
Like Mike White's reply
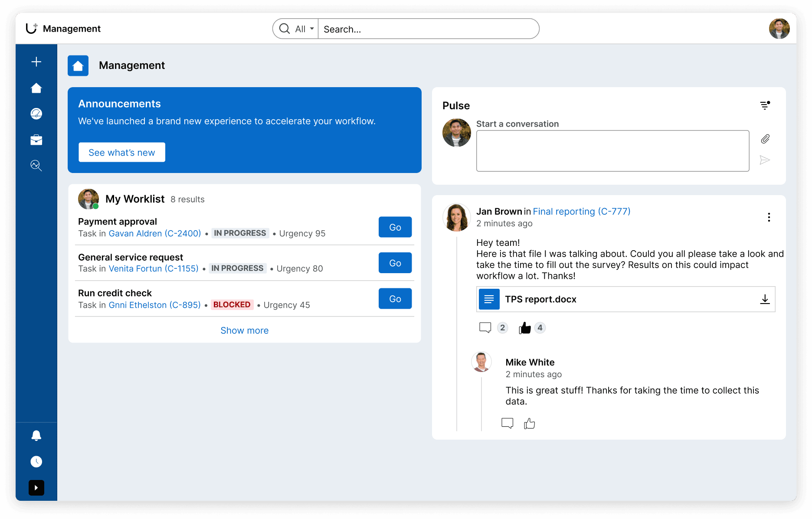click(x=530, y=423)
